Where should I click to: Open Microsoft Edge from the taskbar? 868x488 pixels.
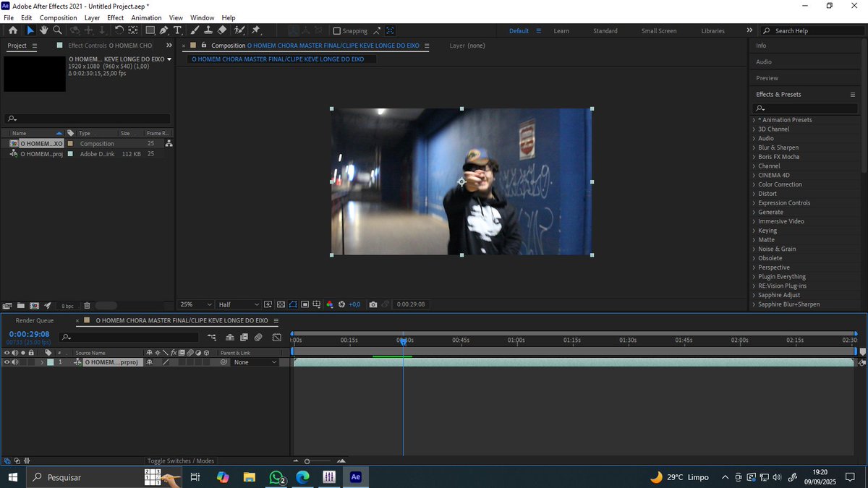(302, 477)
